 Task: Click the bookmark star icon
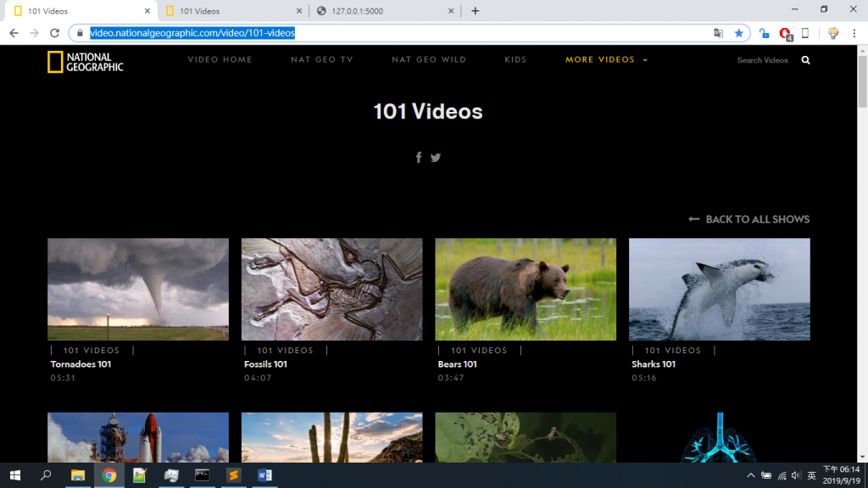click(x=738, y=33)
